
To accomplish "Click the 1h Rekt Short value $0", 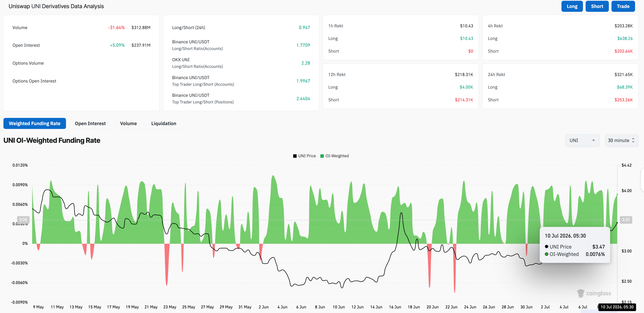I will click(471, 51).
